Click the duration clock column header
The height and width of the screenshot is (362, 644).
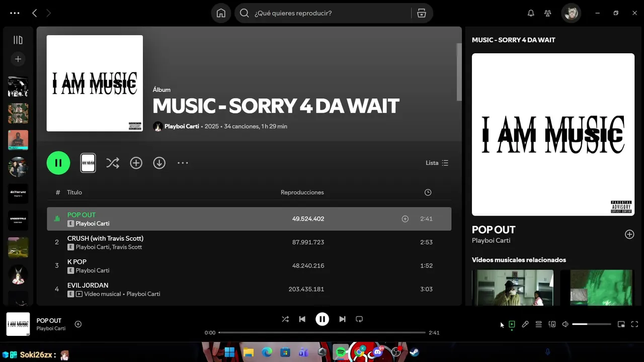[428, 192]
